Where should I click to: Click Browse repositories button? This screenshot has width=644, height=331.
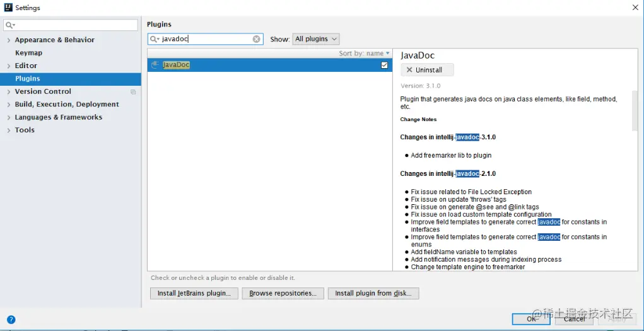click(x=283, y=293)
